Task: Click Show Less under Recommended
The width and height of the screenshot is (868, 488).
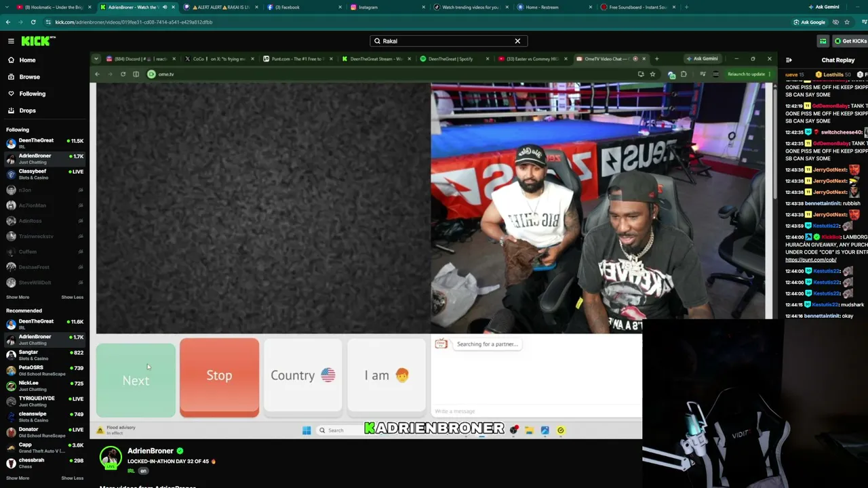Action: 73,478
